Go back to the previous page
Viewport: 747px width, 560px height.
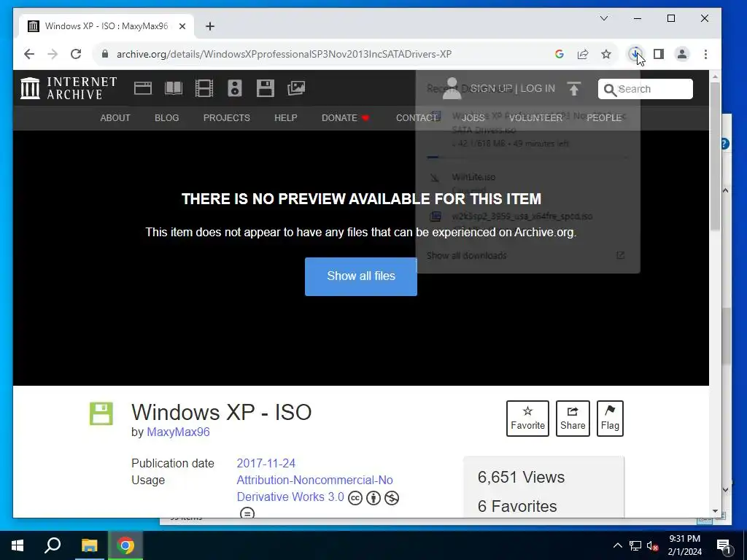tap(29, 54)
